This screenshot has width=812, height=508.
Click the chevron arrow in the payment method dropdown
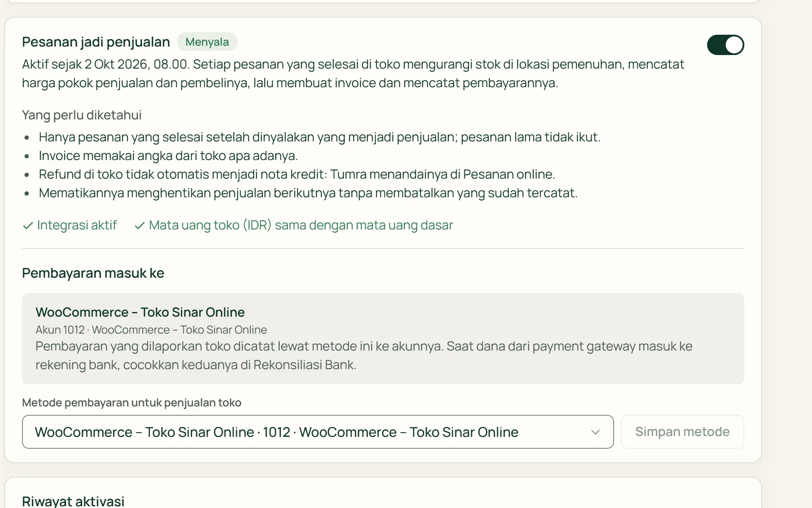(595, 432)
